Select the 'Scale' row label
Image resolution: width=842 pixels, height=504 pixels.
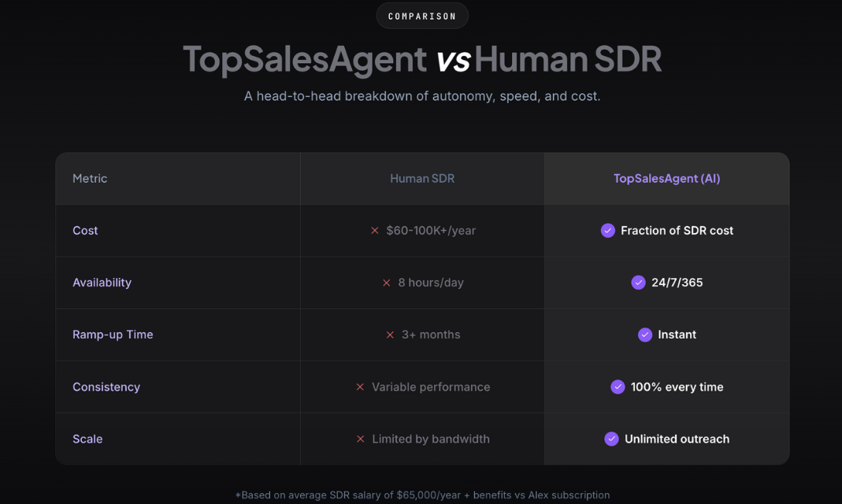87,439
